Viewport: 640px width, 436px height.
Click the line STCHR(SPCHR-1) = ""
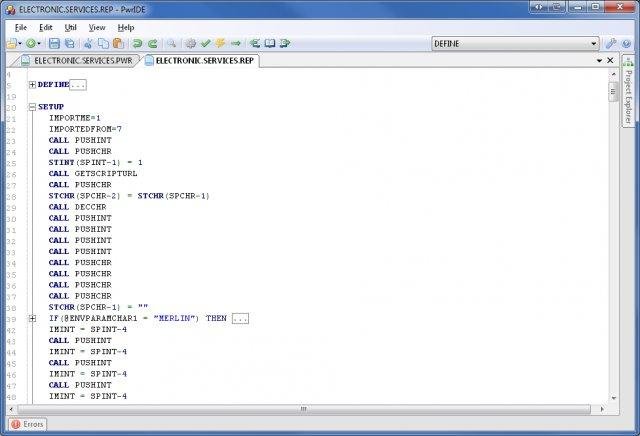(x=98, y=307)
